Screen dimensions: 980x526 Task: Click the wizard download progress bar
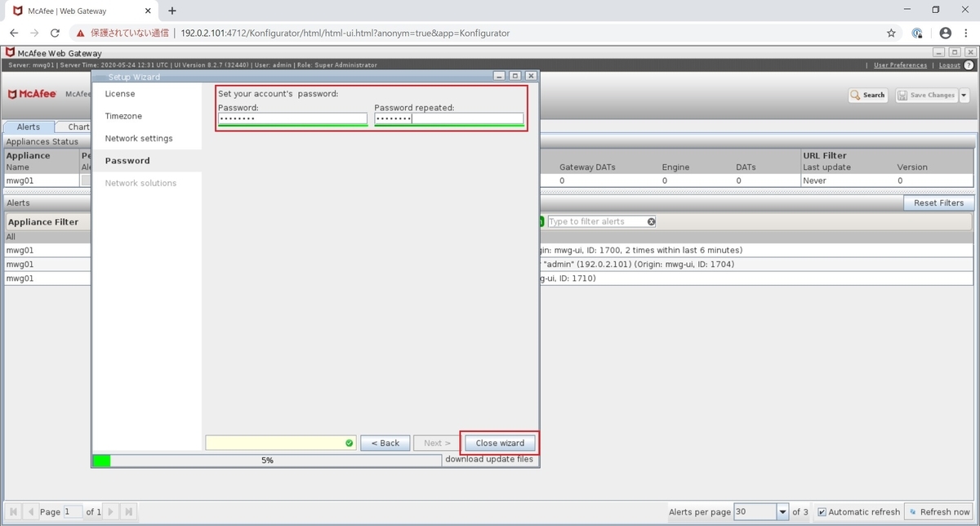pos(267,461)
